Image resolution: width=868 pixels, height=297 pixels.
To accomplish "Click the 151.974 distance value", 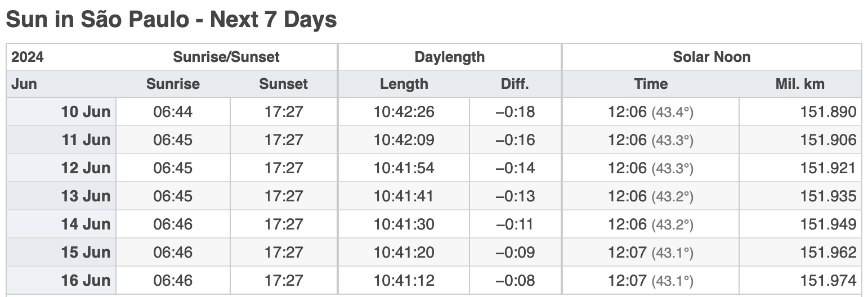I will (800, 280).
